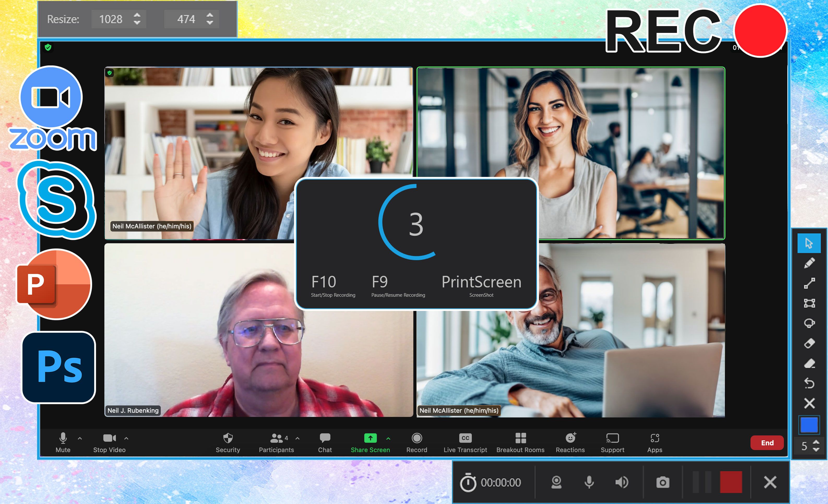Toggle Stop Video in Zoom toolbar
The height and width of the screenshot is (504, 828).
tap(108, 441)
